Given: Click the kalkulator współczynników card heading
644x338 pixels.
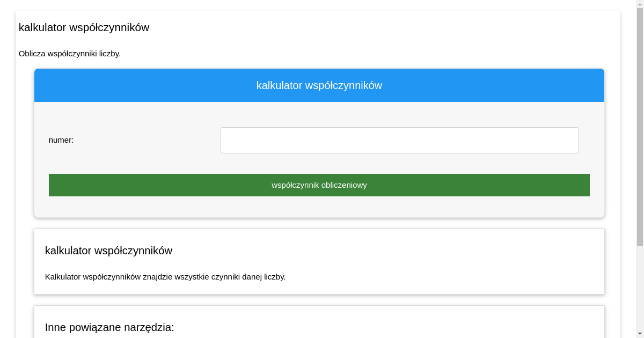Looking at the screenshot, I should click(x=109, y=251).
